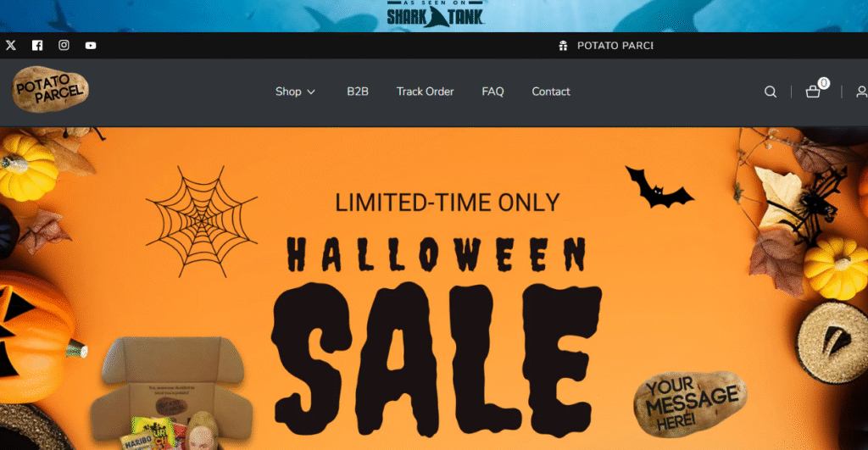This screenshot has width=868, height=450.
Task: Open the Facebook page icon
Action: point(37,46)
